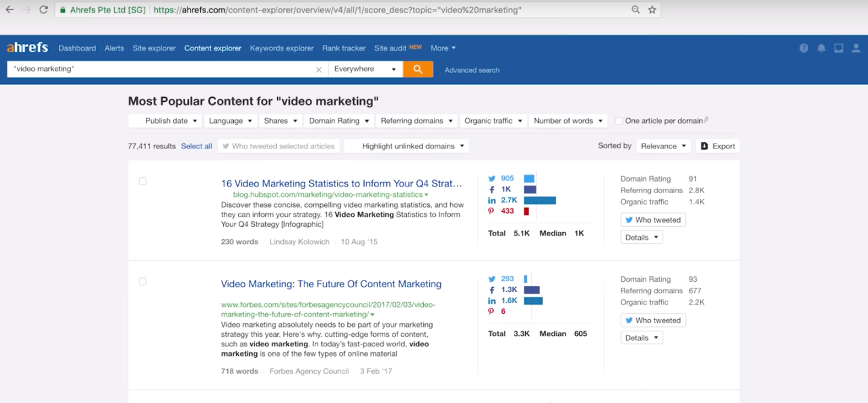Switch to Site explorer
868x403 pixels.
[x=154, y=48]
